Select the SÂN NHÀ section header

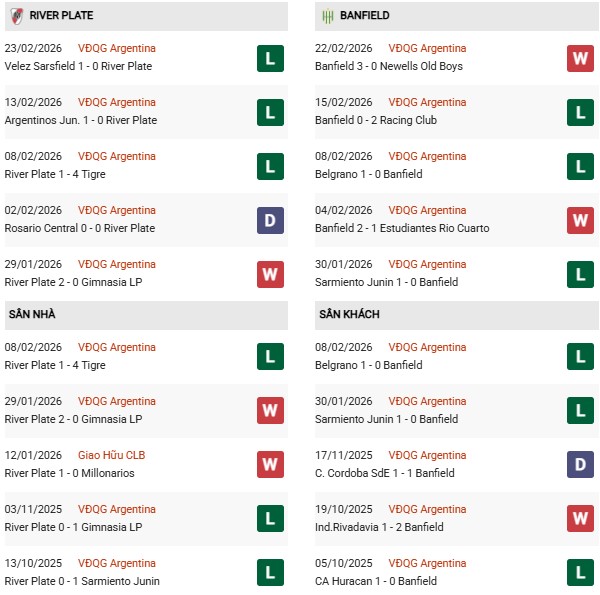[x=32, y=314]
